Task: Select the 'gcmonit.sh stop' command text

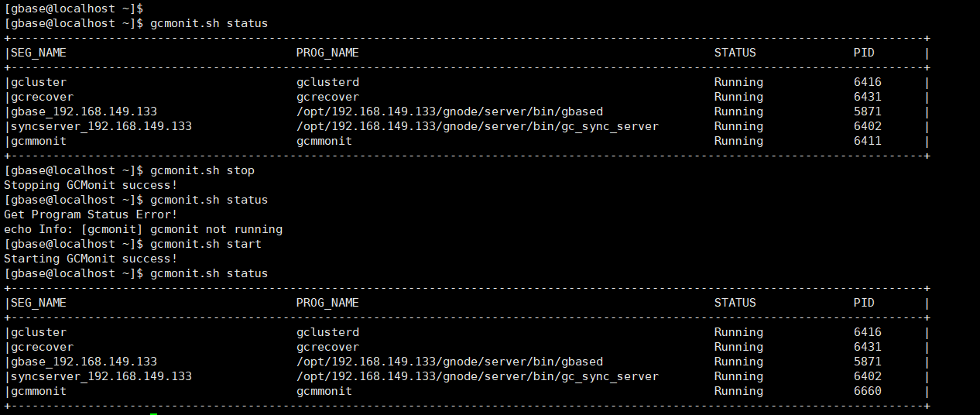Action: click(202, 170)
